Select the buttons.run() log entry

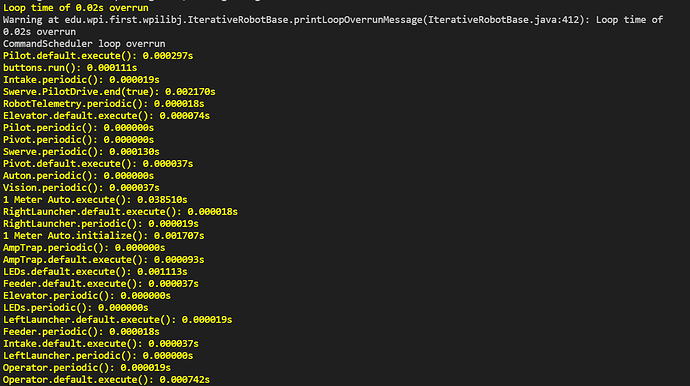pyautogui.click(x=70, y=68)
